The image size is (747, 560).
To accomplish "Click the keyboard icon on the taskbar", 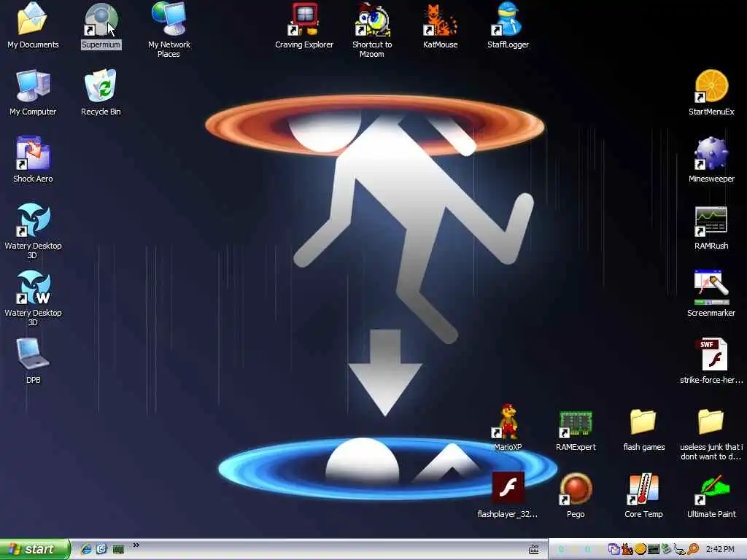I will 534,550.
